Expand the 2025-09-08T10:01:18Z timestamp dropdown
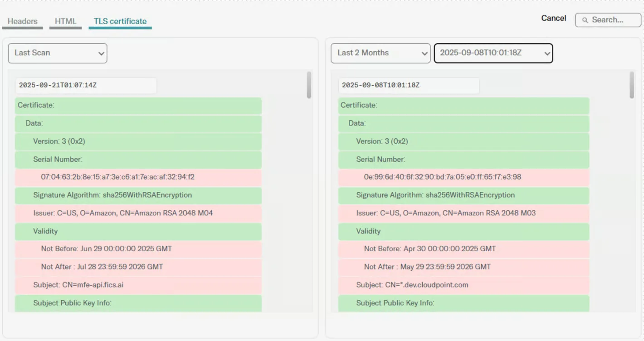The height and width of the screenshot is (341, 644). pyautogui.click(x=493, y=53)
